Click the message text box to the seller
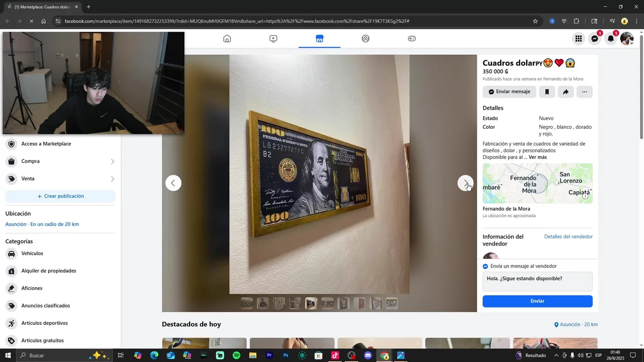 pos(537,282)
